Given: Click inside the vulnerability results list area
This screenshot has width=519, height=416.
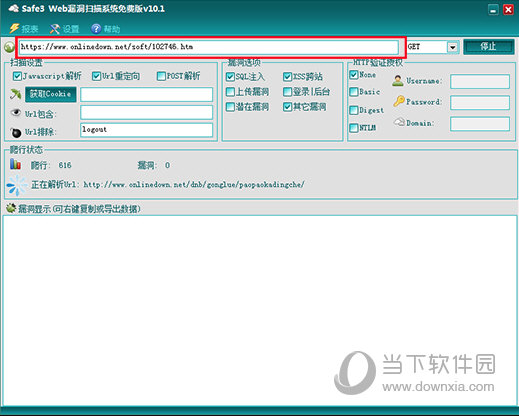Looking at the screenshot, I should pyautogui.click(x=260, y=310).
